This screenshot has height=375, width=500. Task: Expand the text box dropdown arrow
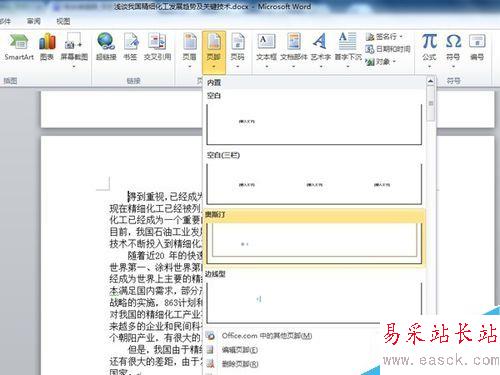coord(266,67)
